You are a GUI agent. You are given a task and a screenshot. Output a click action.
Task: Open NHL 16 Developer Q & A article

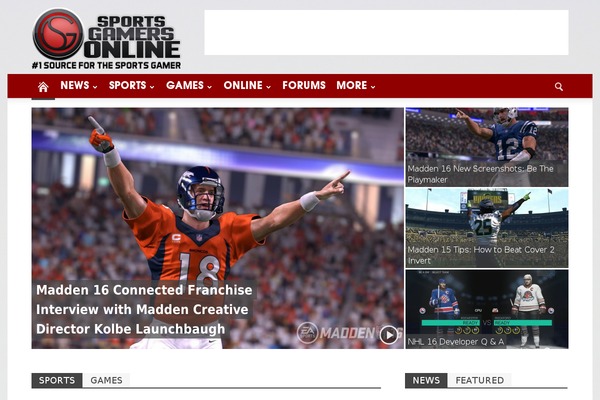455,341
